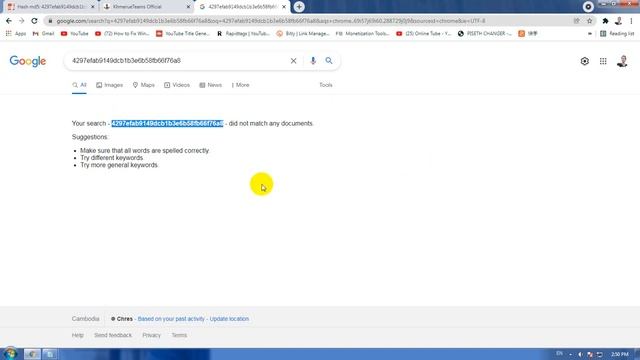Open the Extensions puzzle icon
Image resolution: width=640 pixels, height=360 pixels.
pos(605,21)
